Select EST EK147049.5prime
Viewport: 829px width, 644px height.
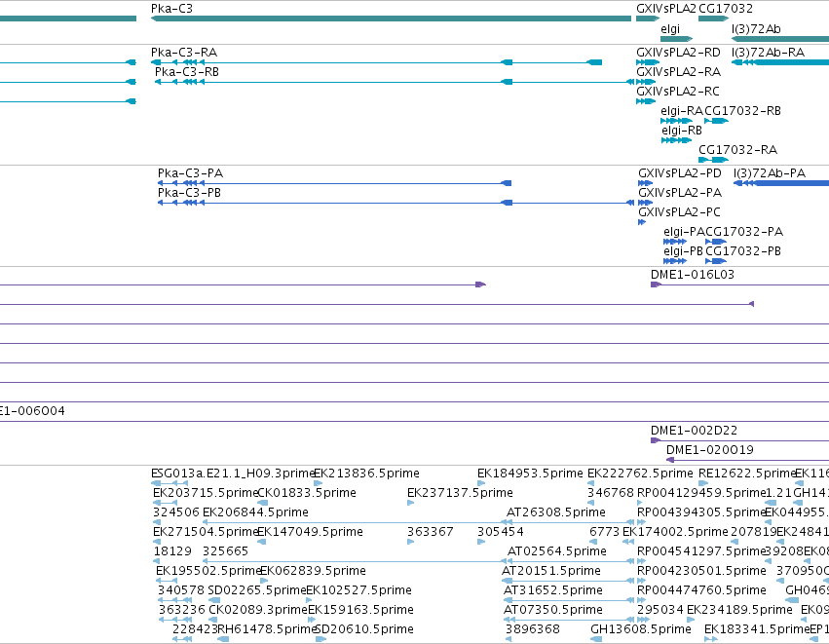(x=261, y=542)
